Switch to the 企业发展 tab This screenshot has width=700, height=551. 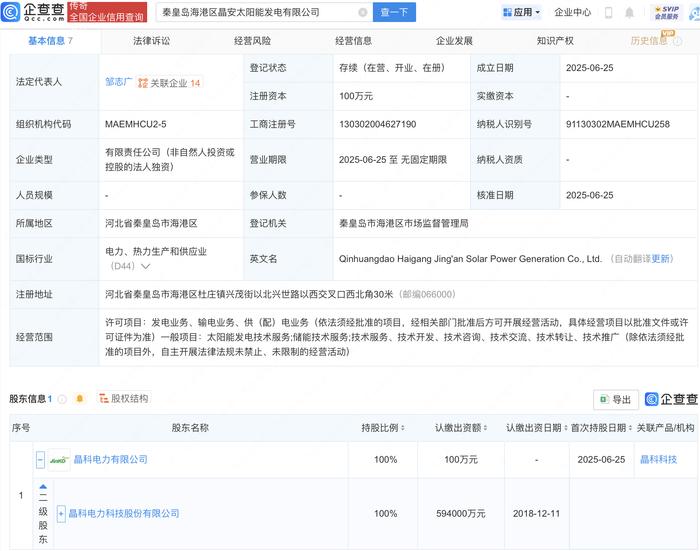pos(454,41)
